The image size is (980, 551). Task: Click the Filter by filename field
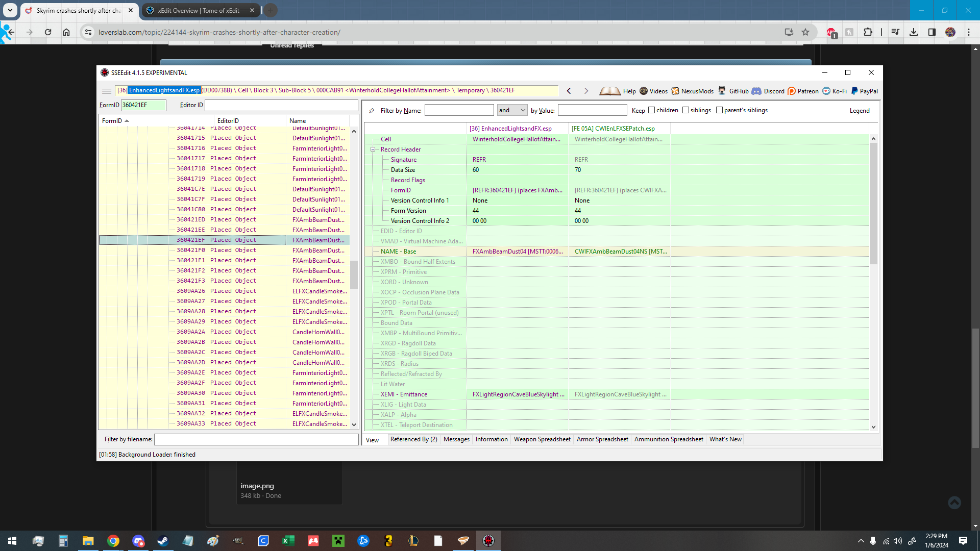pos(256,439)
